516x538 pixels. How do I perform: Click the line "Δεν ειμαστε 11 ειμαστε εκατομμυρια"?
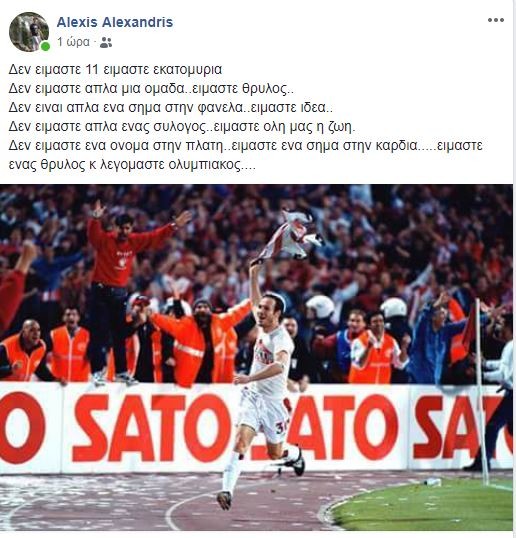[x=115, y=70]
